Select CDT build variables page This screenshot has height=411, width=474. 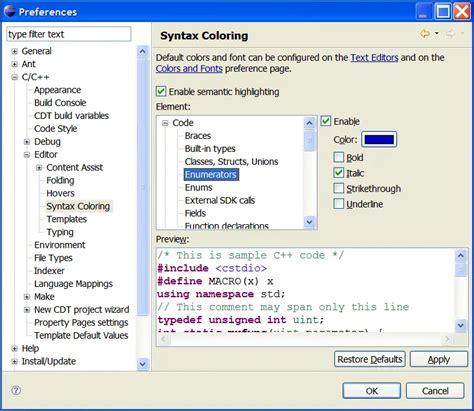point(71,116)
